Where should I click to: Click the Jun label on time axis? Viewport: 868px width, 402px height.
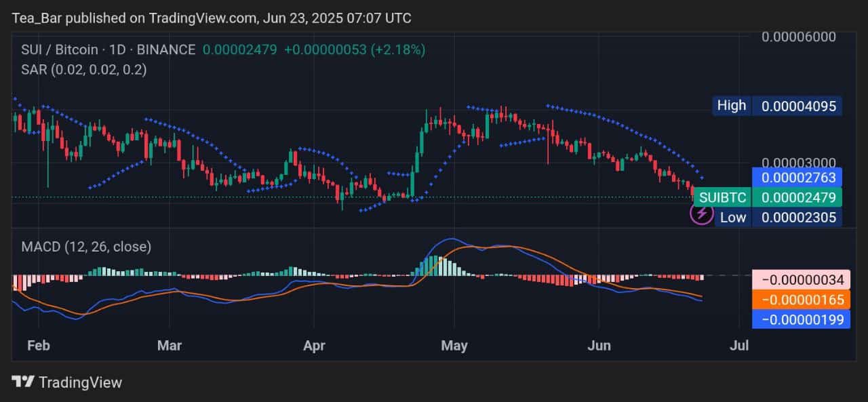(x=599, y=346)
